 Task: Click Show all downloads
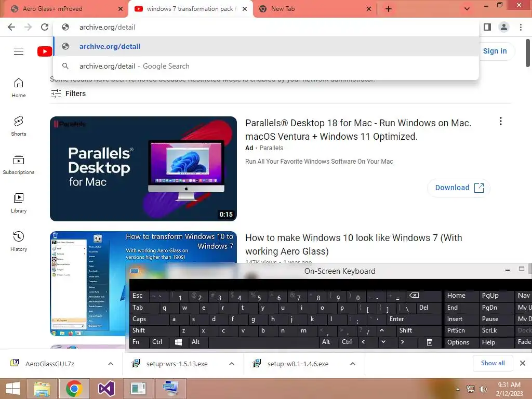493,363
